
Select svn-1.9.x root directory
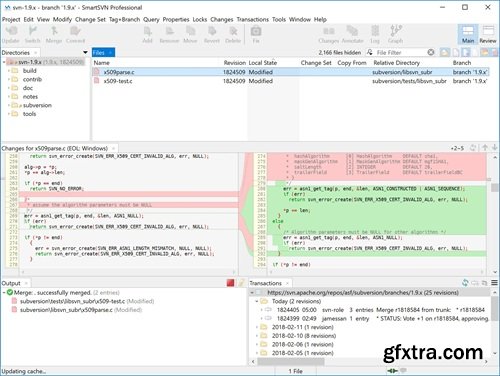[x=45, y=62]
